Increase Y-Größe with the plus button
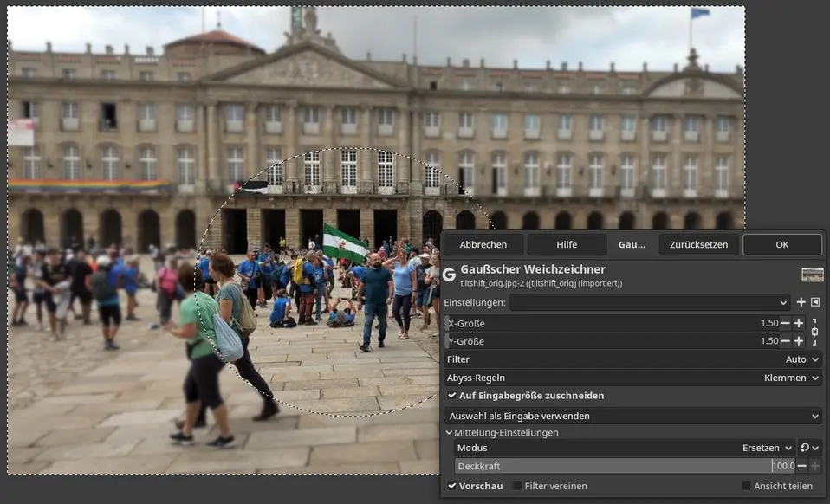 click(799, 341)
